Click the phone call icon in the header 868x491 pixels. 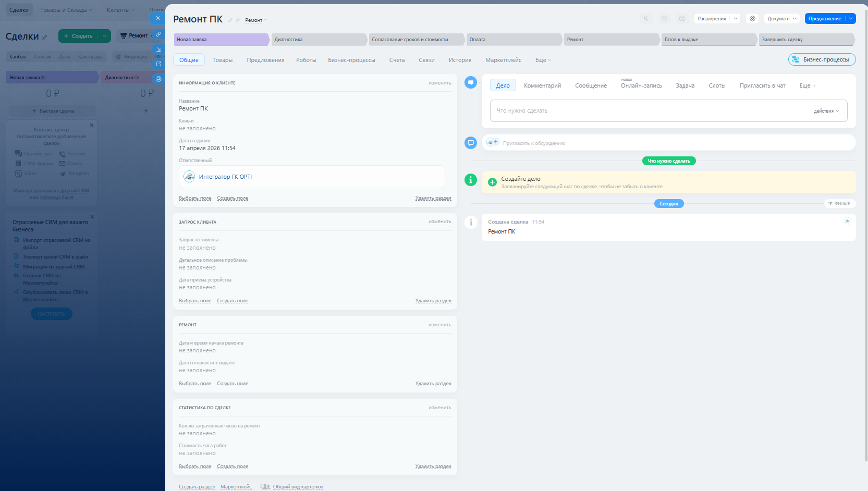(x=646, y=19)
